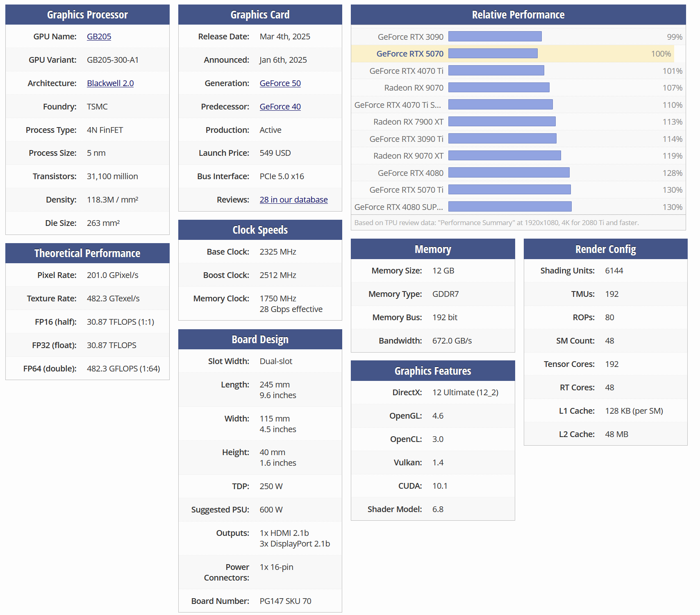Open the GeForce 40 predecessor link
Viewport: 700px width, 615px height.
click(x=280, y=107)
